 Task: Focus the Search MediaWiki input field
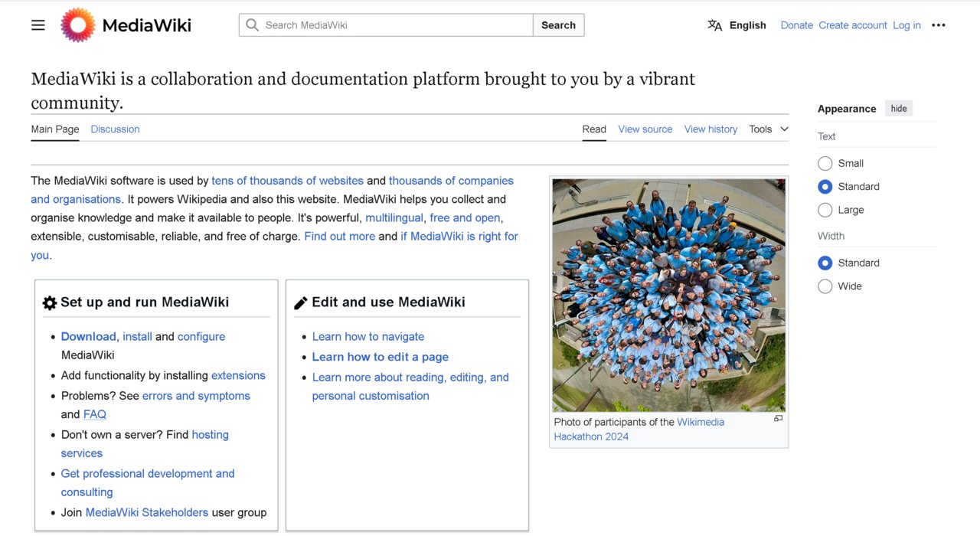(x=386, y=25)
